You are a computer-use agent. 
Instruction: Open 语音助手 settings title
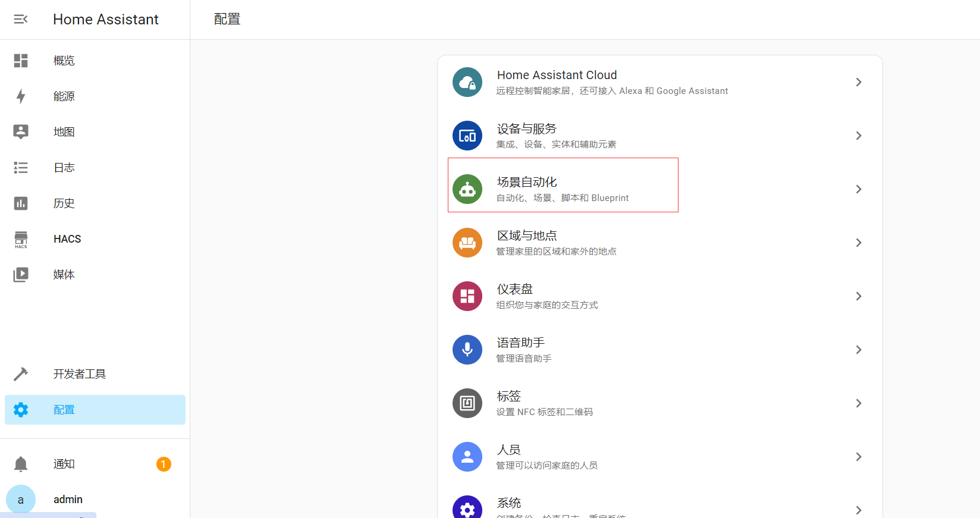(521, 343)
